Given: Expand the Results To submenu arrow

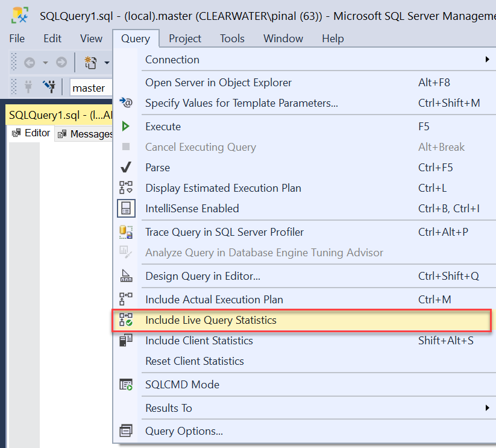Looking at the screenshot, I should 487,408.
